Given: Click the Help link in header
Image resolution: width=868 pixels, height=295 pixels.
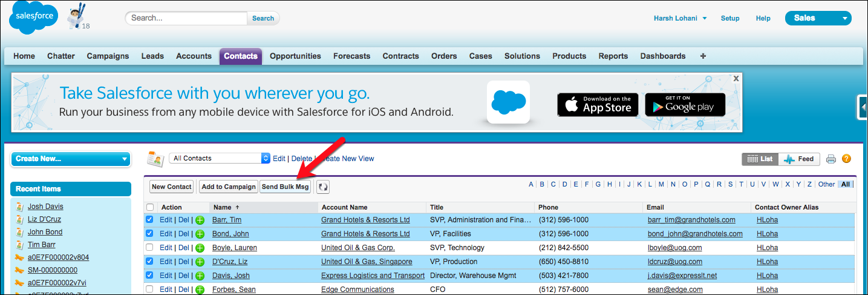Looking at the screenshot, I should tap(763, 18).
